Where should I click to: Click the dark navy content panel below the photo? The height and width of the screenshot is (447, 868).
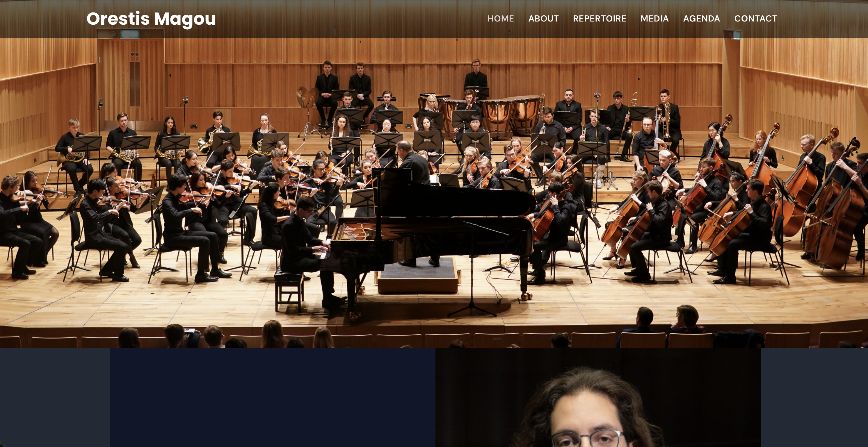tap(272, 398)
